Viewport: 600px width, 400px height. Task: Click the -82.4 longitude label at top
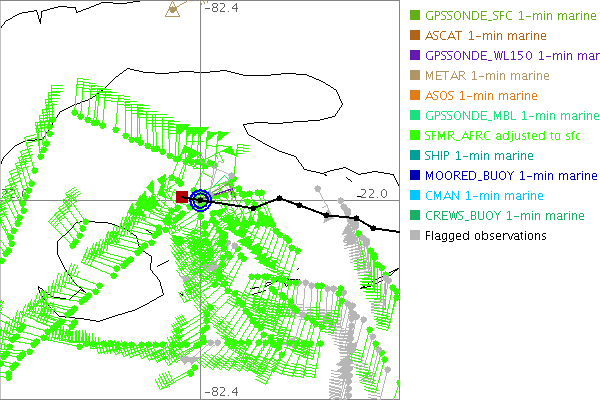pyautogui.click(x=221, y=8)
